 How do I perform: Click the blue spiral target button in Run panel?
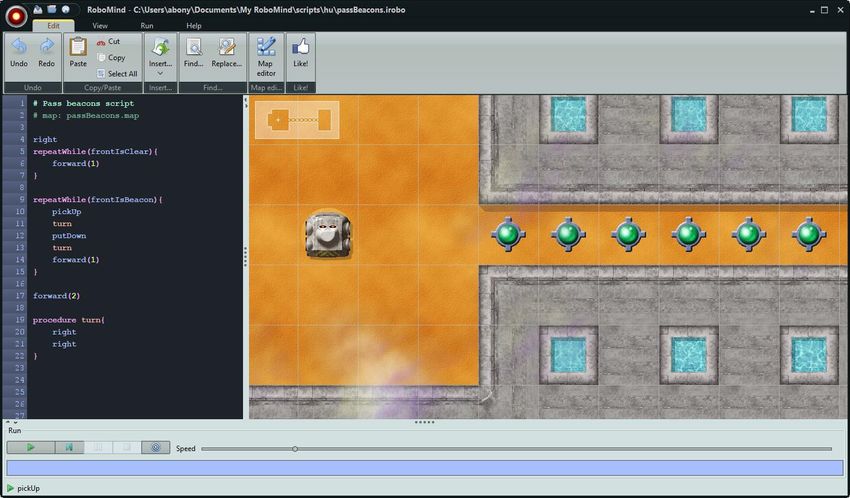[x=156, y=448]
